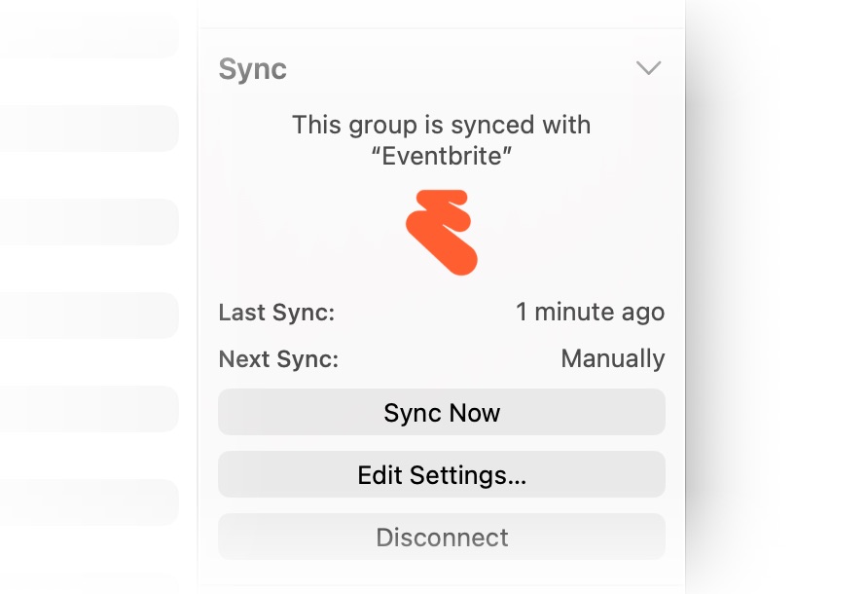Viewport: 868px width, 594px height.
Task: Collapse the Sync section with the chevron
Action: [x=648, y=68]
